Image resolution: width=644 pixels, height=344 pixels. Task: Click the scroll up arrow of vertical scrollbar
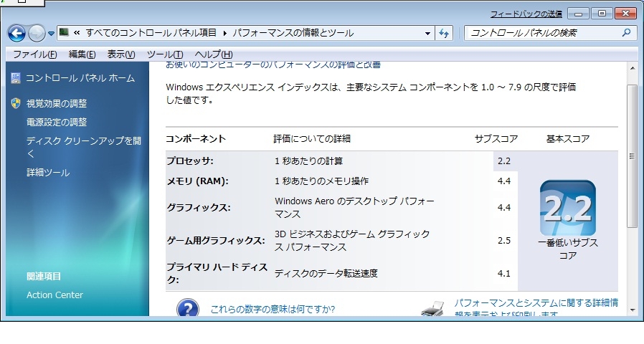(632, 69)
